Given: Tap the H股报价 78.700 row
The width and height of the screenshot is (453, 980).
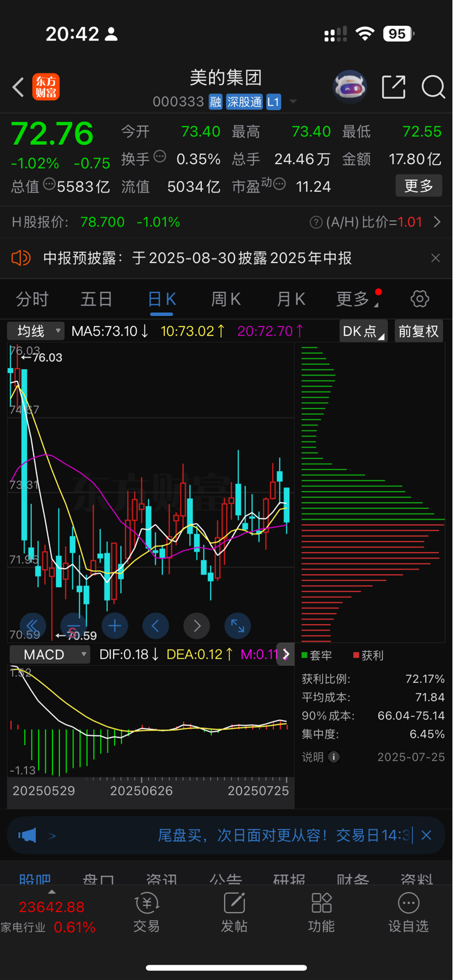Looking at the screenshot, I should [96, 222].
